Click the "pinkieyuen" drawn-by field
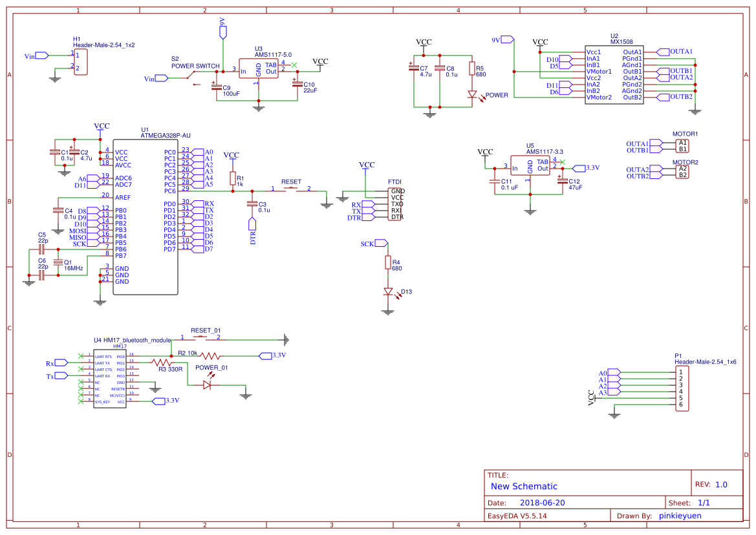The height and width of the screenshot is (535, 756). click(679, 516)
